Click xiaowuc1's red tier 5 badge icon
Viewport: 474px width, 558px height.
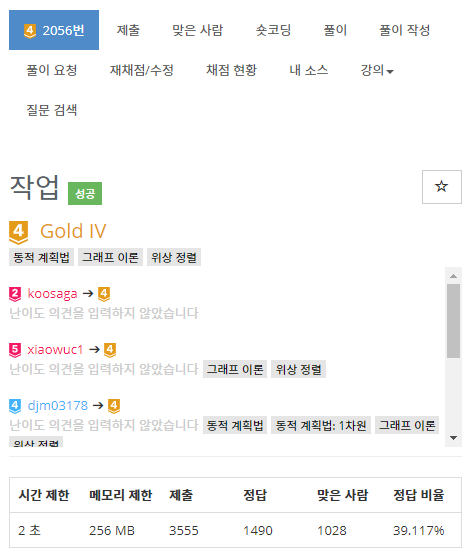(15, 350)
